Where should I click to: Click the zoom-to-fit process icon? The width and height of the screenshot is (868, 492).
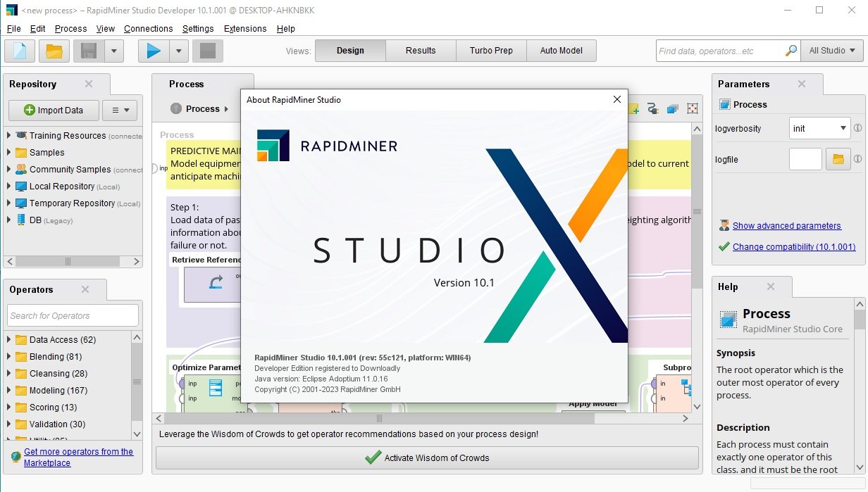693,109
